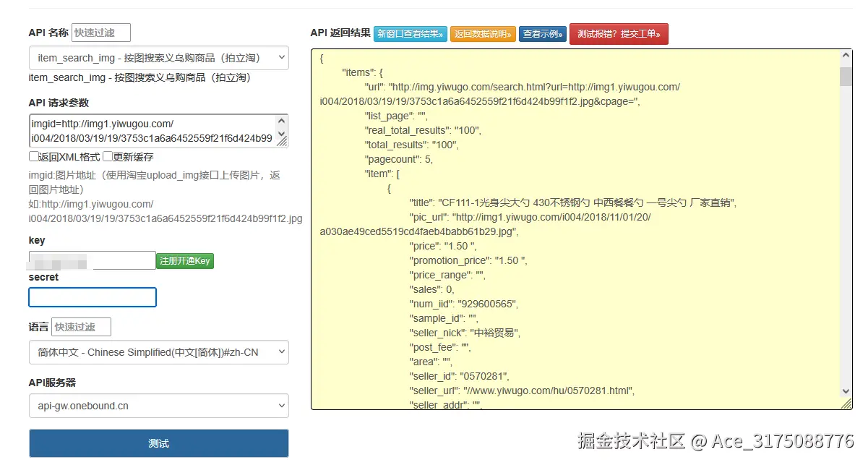Click the blue 测试 button
The width and height of the screenshot is (868, 465).
(x=158, y=443)
